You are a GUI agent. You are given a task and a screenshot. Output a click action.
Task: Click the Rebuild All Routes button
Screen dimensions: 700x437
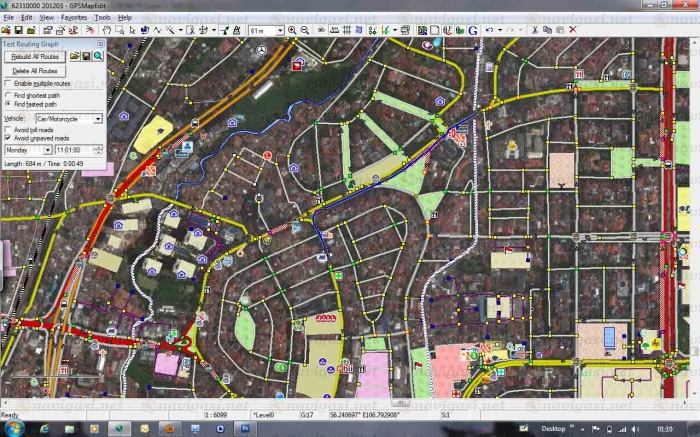click(x=35, y=57)
